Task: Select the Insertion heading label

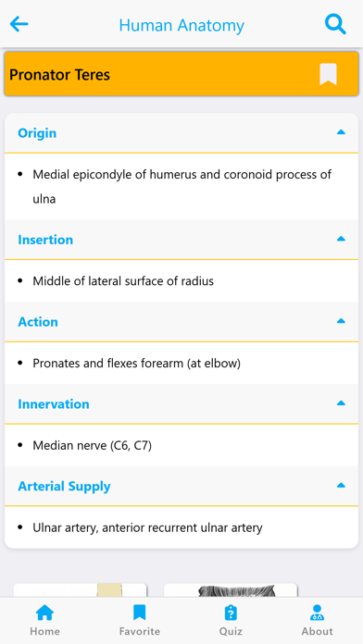Action: tap(45, 240)
